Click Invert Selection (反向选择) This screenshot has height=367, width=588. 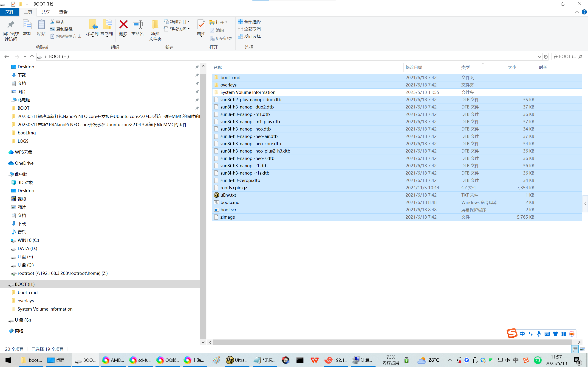[x=249, y=36]
